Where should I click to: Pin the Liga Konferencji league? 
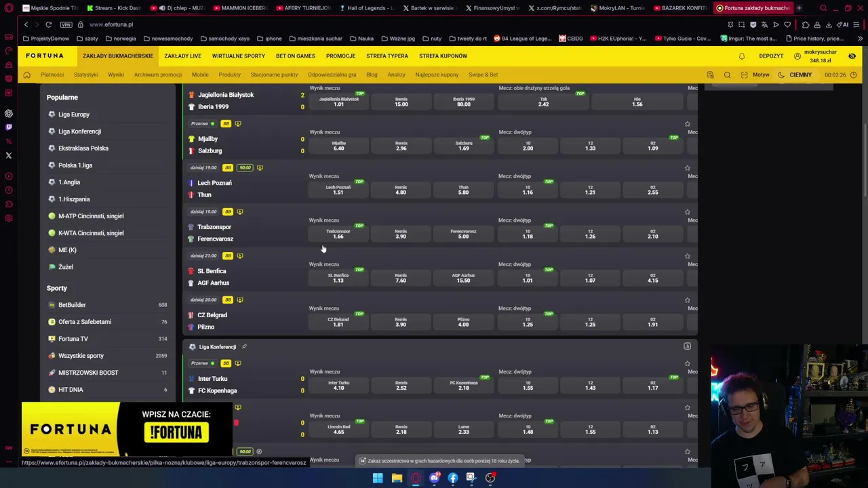[244, 347]
